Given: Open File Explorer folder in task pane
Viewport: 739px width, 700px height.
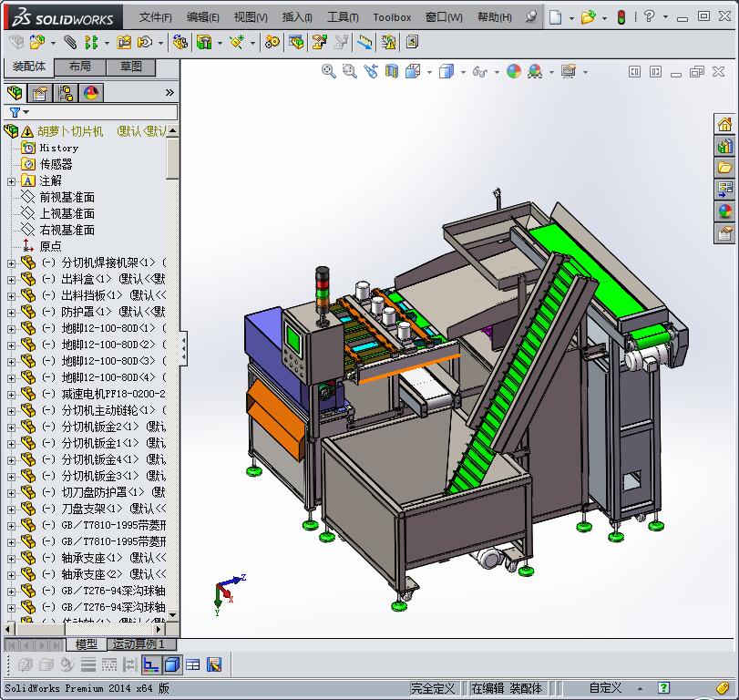Looking at the screenshot, I should click(725, 168).
